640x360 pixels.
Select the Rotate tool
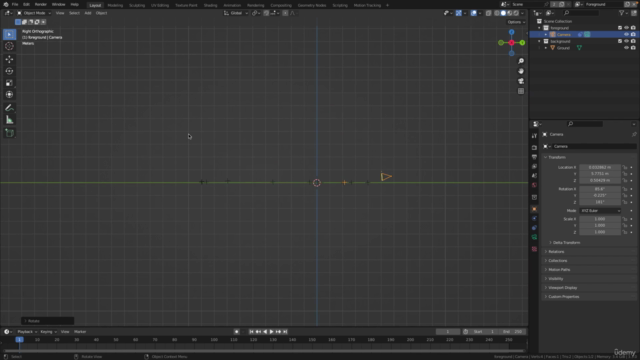coord(9,71)
